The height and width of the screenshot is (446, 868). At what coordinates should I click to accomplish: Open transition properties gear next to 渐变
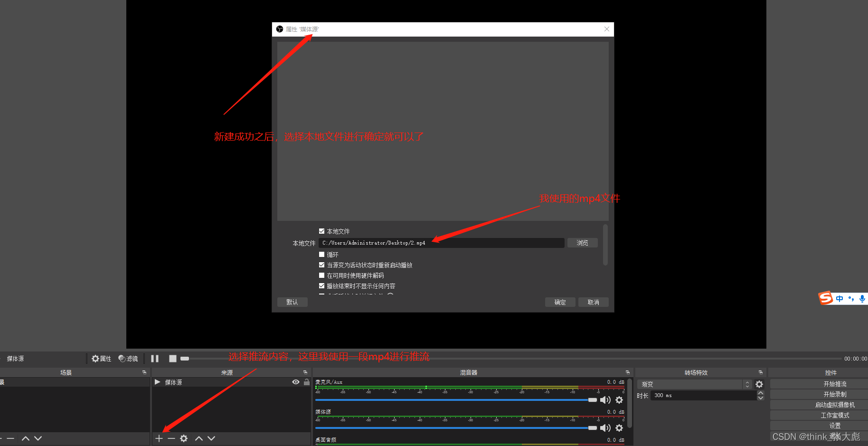tap(759, 384)
